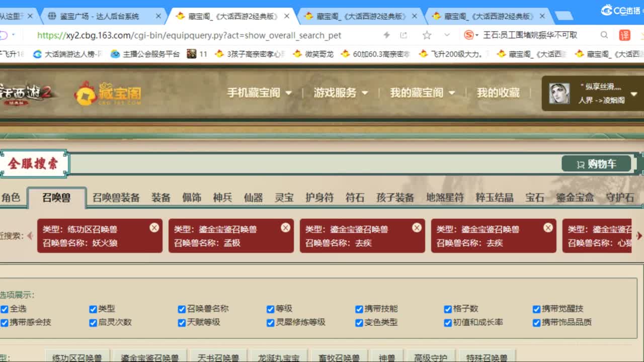Screen dimensions: 644x362
Task: Click the magnifier search icon in toolbar
Action: pos(604,35)
